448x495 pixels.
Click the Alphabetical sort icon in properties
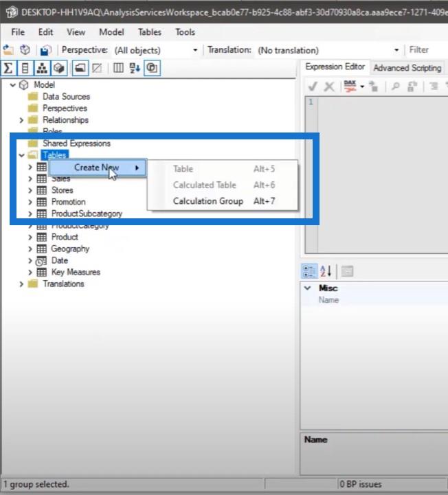coord(326,271)
